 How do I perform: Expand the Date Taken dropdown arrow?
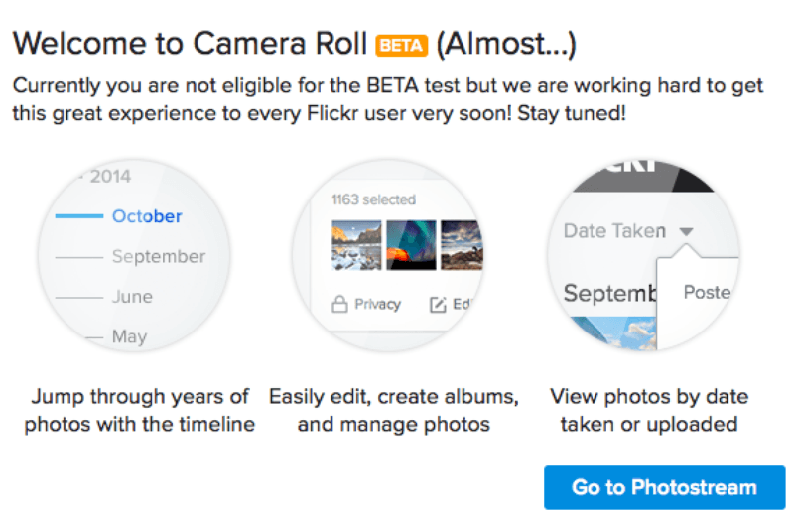pyautogui.click(x=686, y=231)
